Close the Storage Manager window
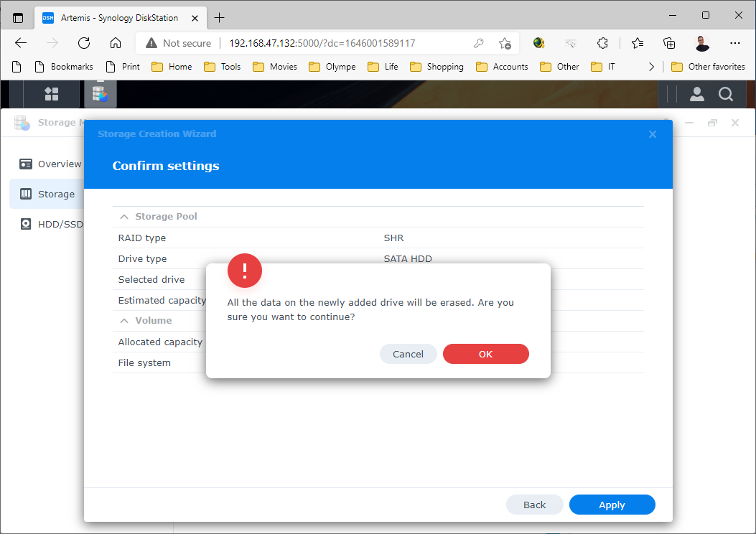The image size is (756, 534). point(734,123)
